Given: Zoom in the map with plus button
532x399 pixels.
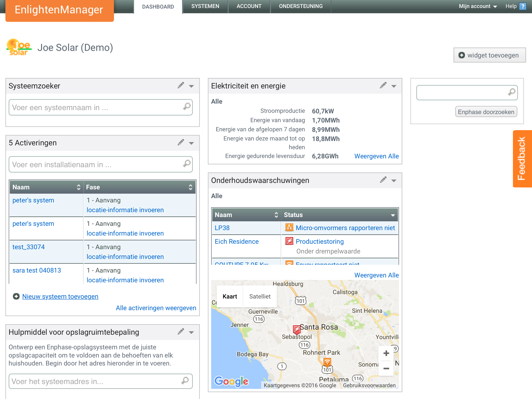Looking at the screenshot, I should (386, 353).
